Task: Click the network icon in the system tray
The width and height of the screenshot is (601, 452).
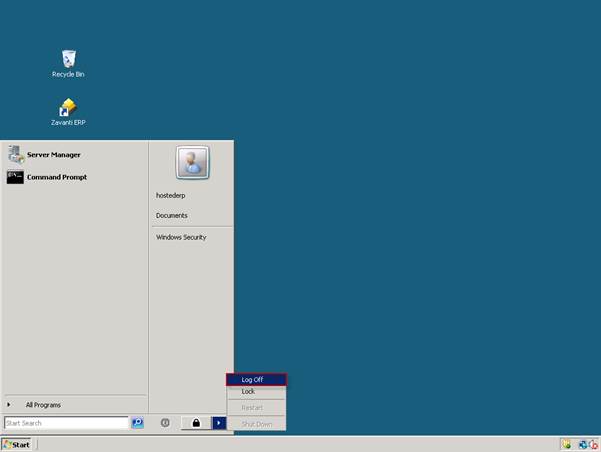Action: click(x=582, y=444)
